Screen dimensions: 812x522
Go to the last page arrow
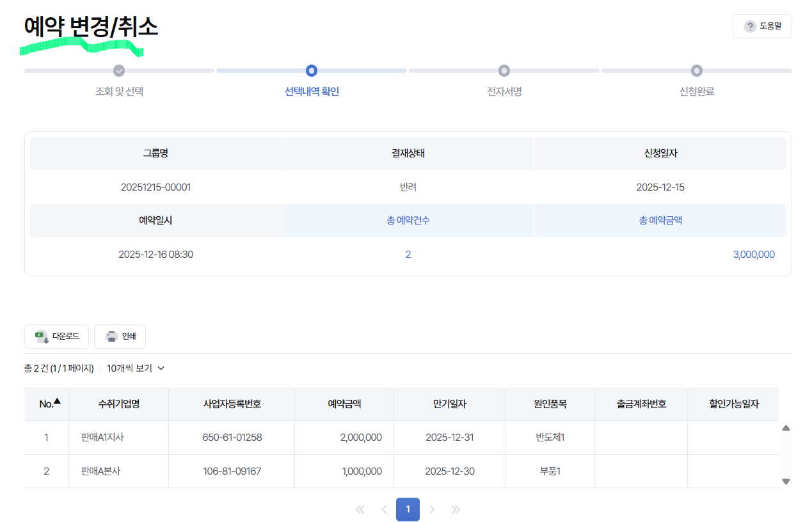coord(456,510)
